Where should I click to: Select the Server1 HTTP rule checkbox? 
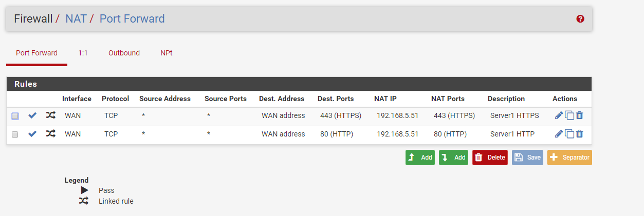pyautogui.click(x=15, y=134)
